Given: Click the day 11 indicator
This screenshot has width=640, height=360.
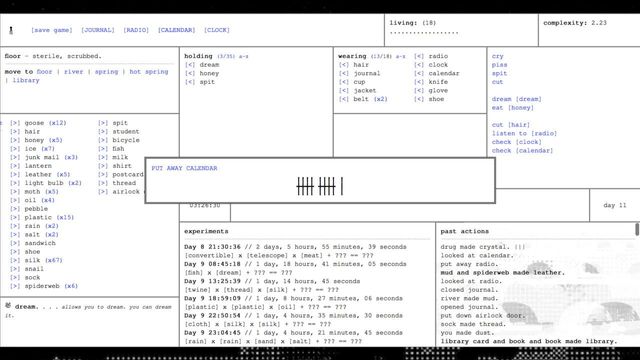Looking at the screenshot, I should tap(614, 205).
